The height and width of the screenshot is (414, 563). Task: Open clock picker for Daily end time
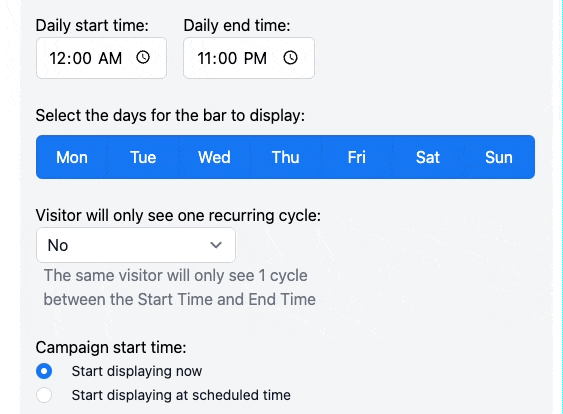click(x=290, y=57)
